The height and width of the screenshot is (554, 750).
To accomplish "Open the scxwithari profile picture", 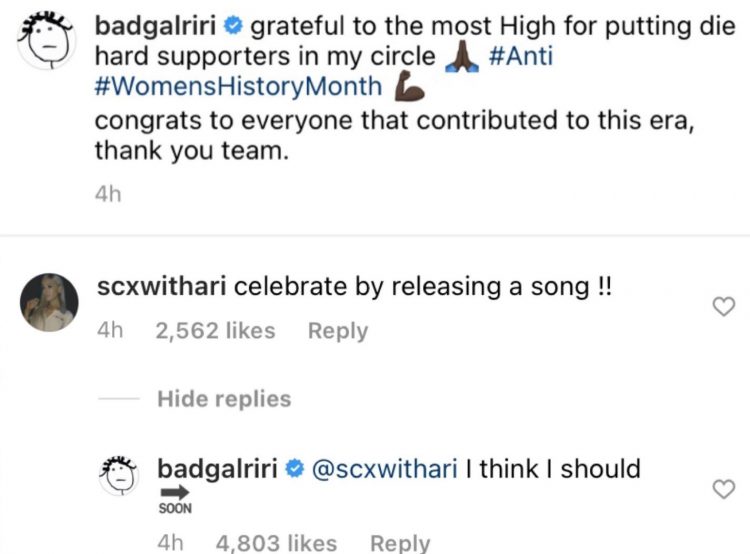I will click(51, 300).
